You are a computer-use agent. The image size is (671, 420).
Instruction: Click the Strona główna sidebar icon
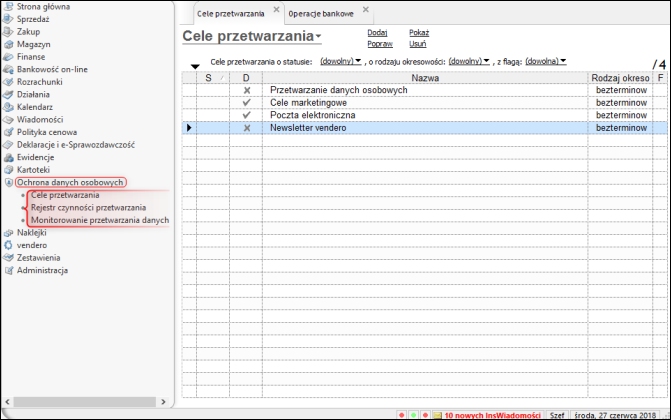point(8,6)
